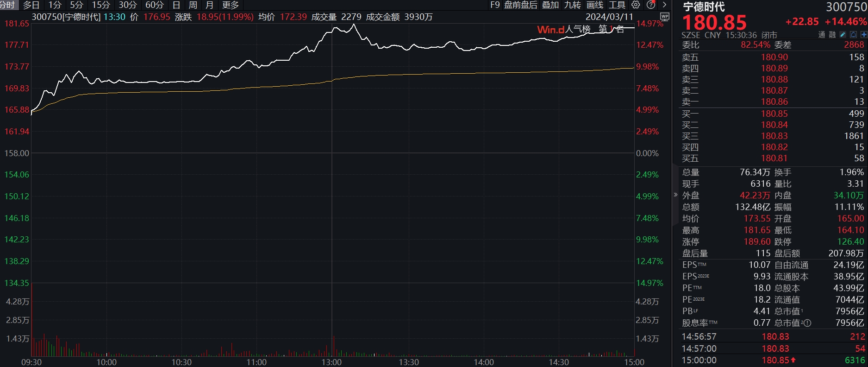Select the 5分 period tab

pyautogui.click(x=76, y=5)
